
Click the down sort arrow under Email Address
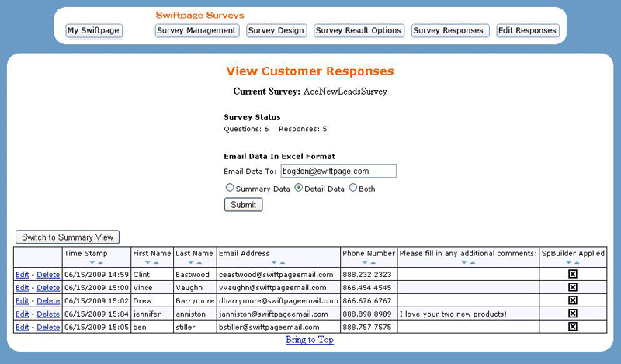(x=274, y=262)
